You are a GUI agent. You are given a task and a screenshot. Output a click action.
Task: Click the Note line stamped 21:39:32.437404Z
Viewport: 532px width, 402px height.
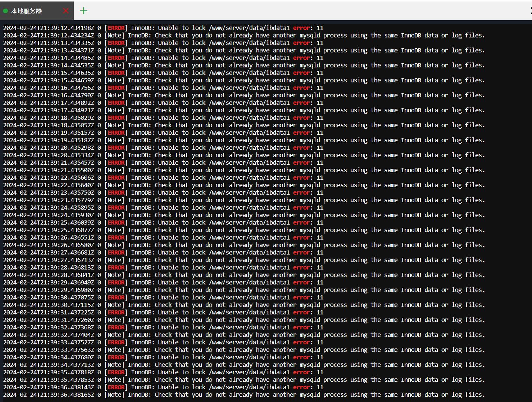[244, 335]
